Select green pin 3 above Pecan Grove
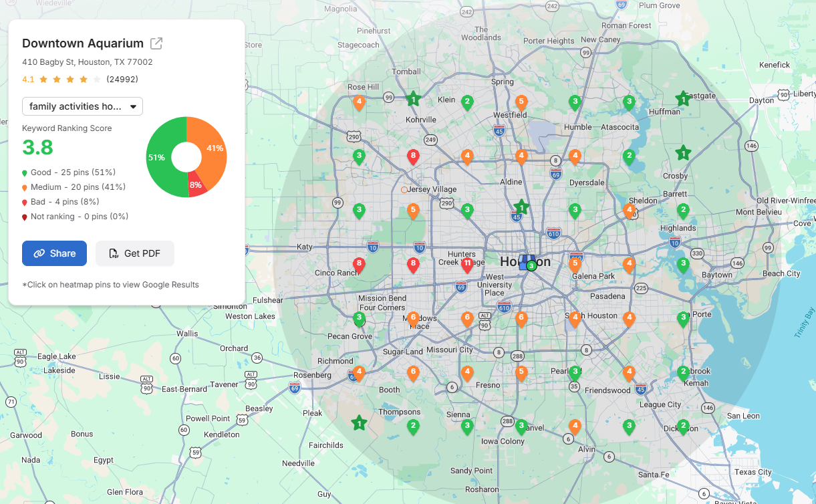This screenshot has height=504, width=816. (359, 318)
